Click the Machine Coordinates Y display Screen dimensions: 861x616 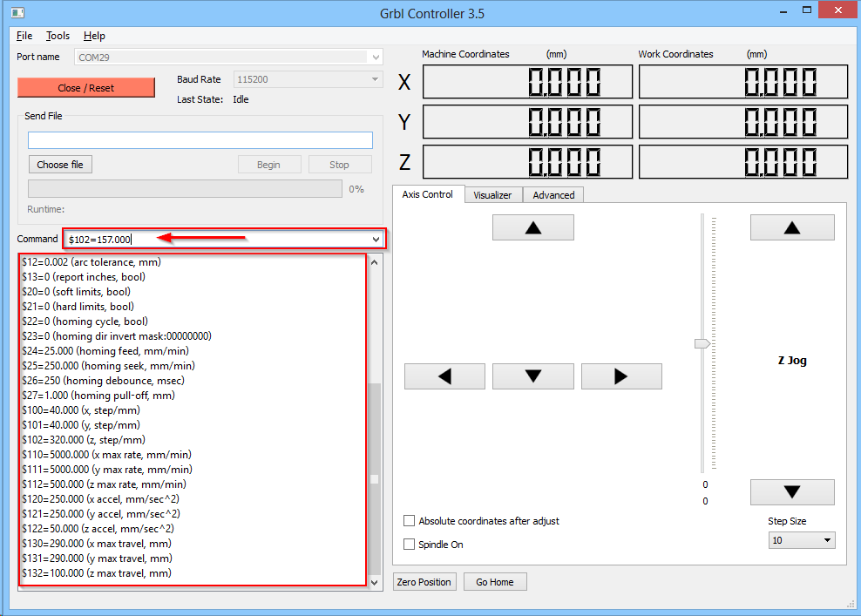[x=528, y=122]
